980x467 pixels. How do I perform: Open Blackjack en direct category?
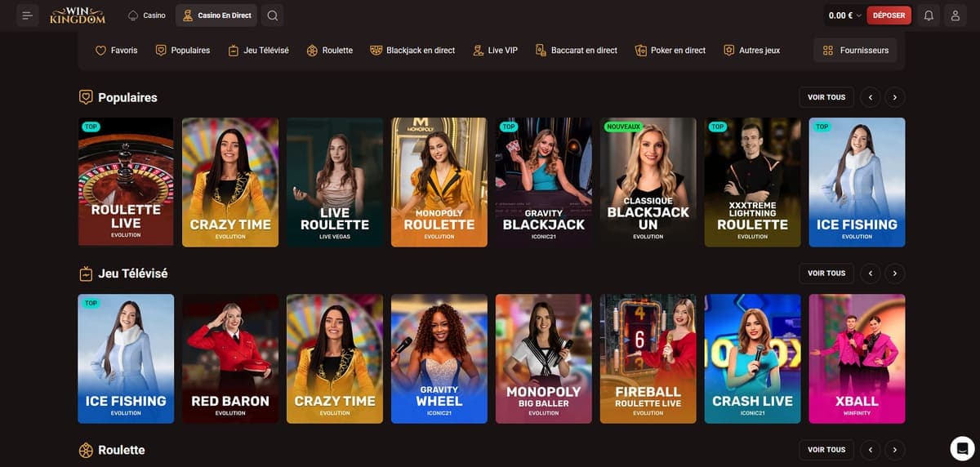coord(412,51)
